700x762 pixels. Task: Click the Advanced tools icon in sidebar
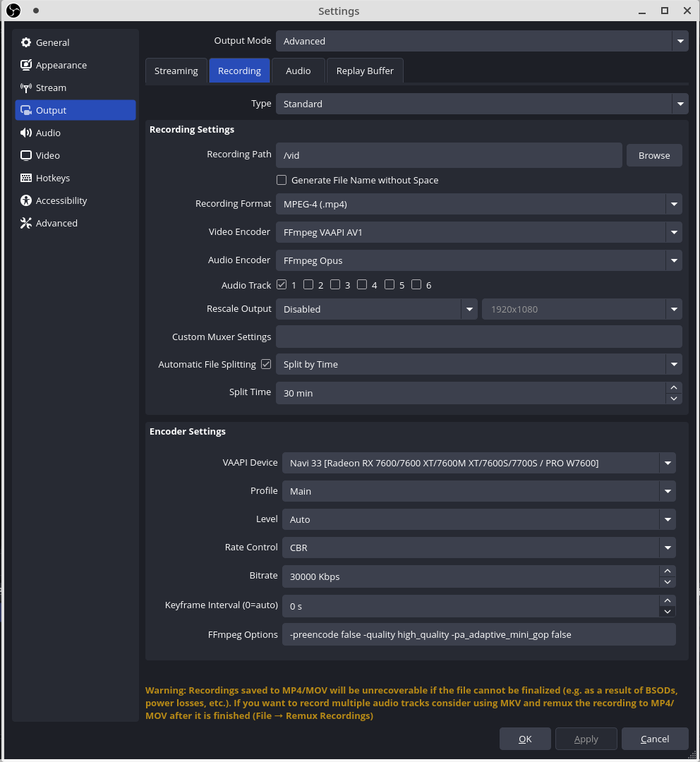pos(26,223)
